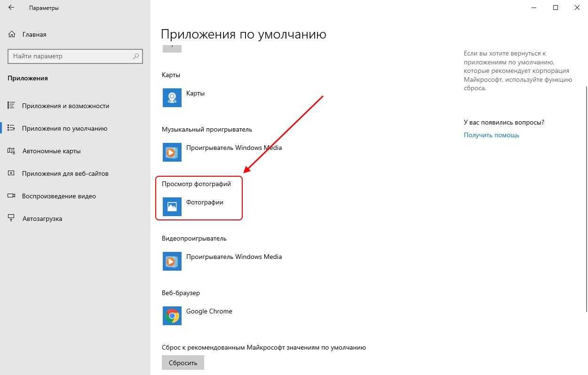Click the Приложения по умолчанию sidebar icon
588x375 pixels.
pyautogui.click(x=12, y=128)
